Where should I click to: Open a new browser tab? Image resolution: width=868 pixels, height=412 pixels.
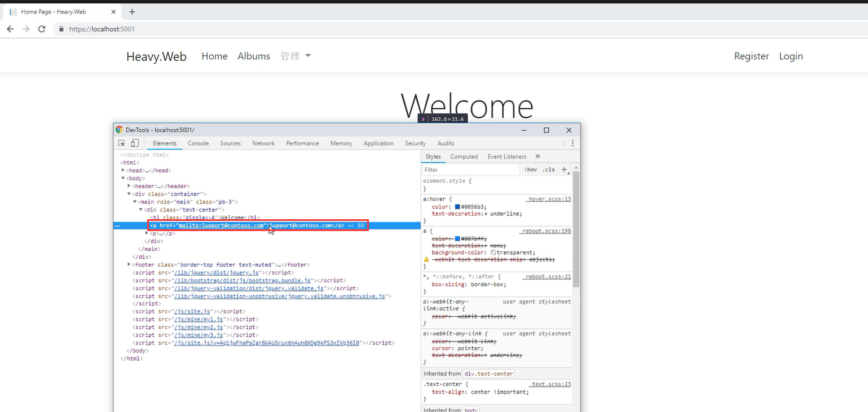click(132, 11)
